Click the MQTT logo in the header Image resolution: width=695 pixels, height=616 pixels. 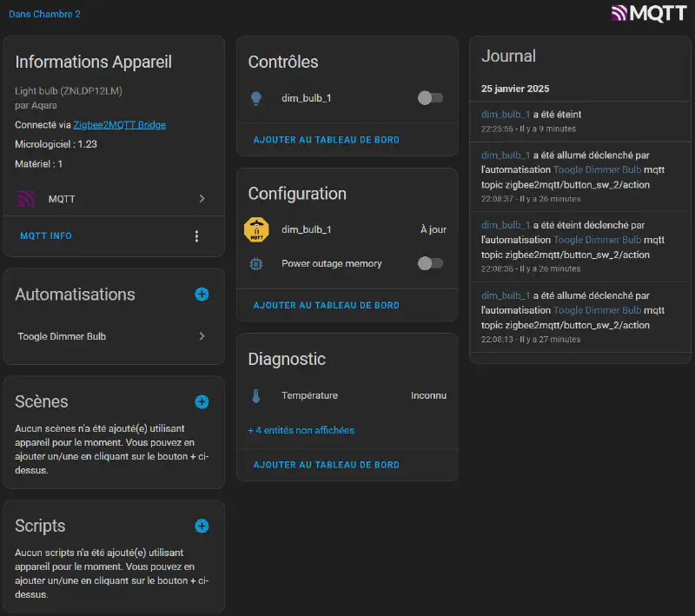(x=648, y=13)
